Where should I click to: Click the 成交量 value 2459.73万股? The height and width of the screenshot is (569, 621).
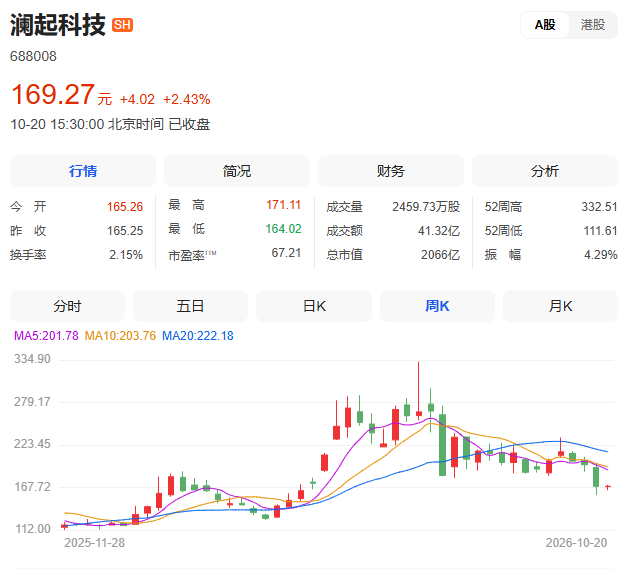[x=426, y=207]
